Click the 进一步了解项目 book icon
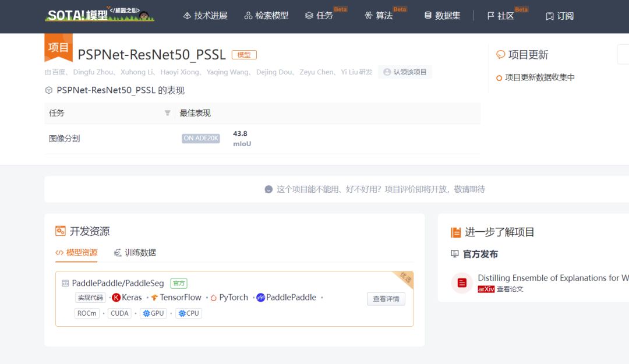 click(x=455, y=232)
